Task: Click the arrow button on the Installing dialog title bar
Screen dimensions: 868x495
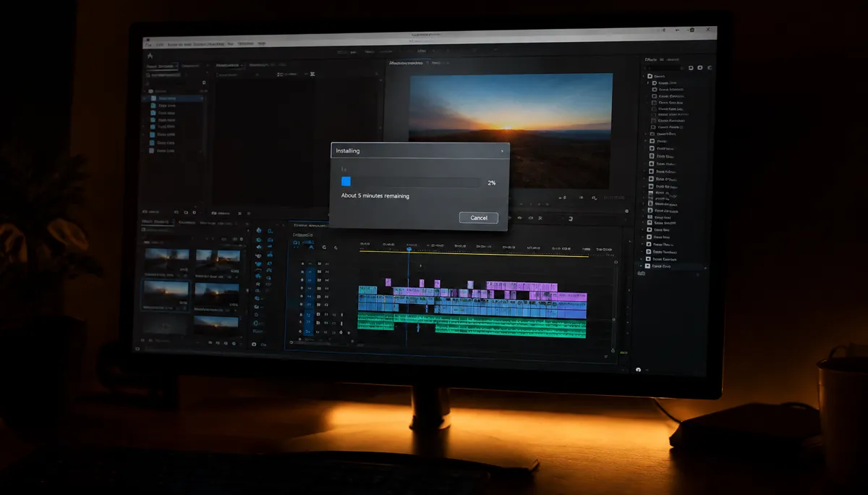Action: click(x=502, y=151)
